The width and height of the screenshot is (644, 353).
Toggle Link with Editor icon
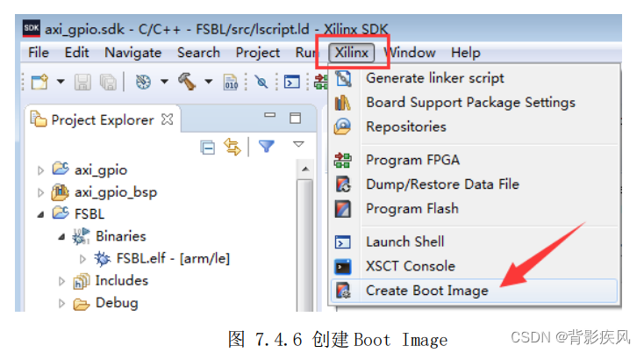[233, 147]
